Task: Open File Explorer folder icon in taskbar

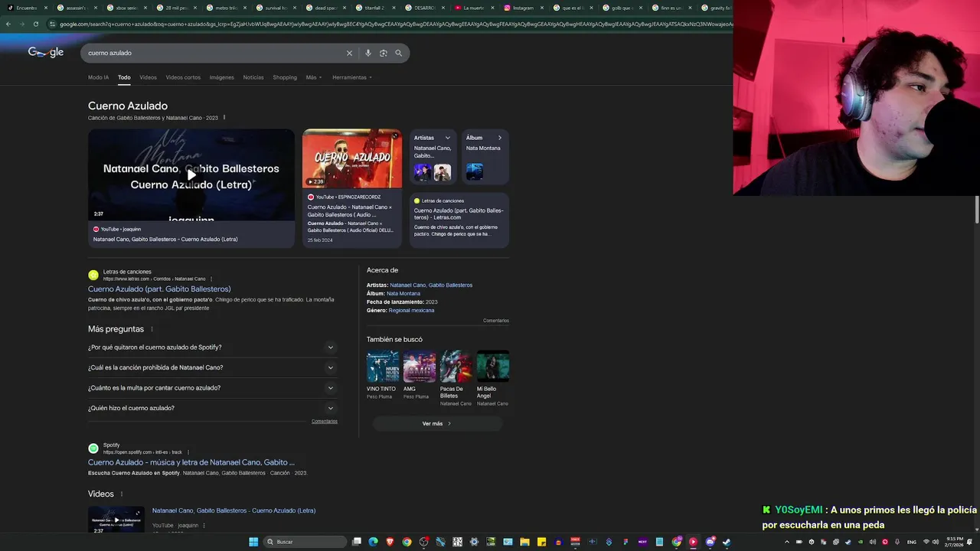Action: coord(524,542)
